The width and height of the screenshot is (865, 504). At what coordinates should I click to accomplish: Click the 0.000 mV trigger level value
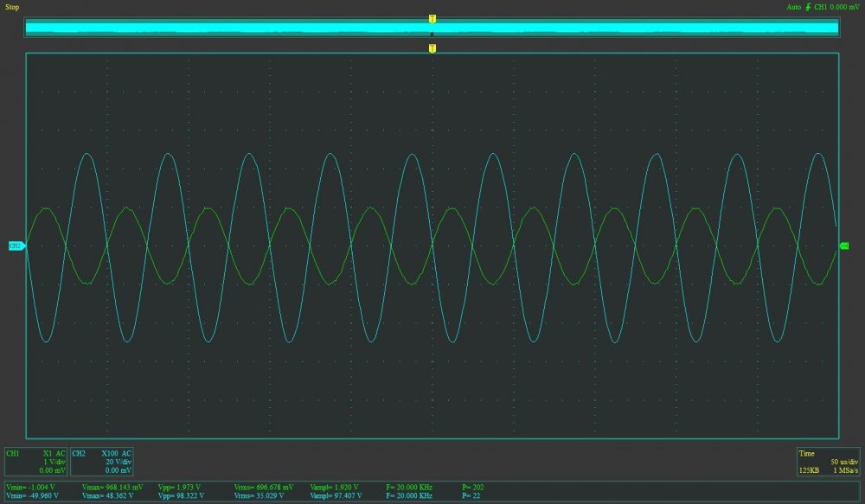click(x=845, y=7)
